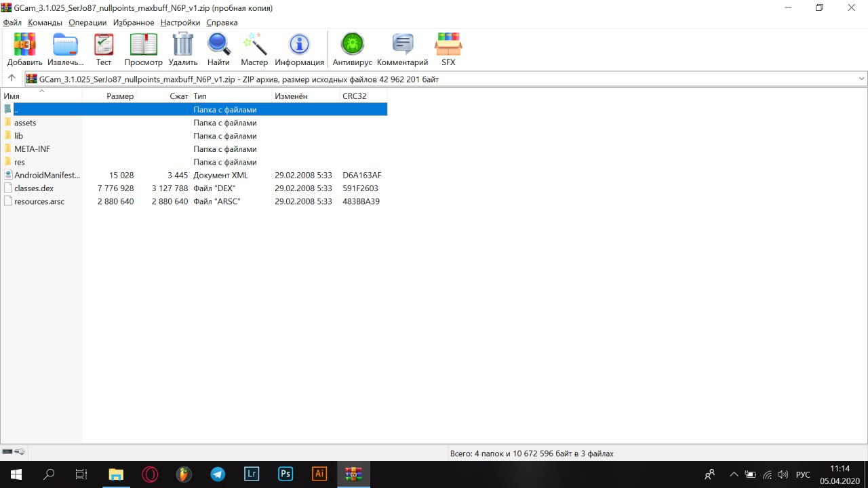
Task: Click type cell Файл "ARSC"
Action: click(x=217, y=201)
